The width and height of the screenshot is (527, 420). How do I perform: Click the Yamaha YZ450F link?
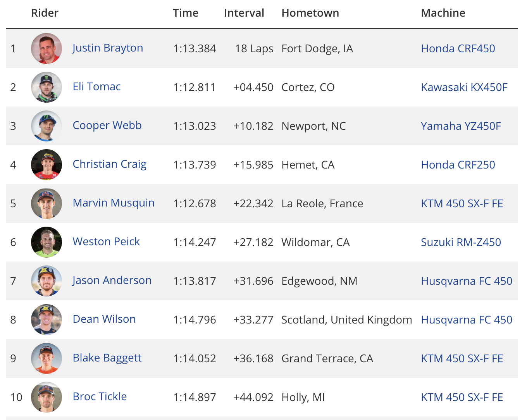pyautogui.click(x=461, y=126)
